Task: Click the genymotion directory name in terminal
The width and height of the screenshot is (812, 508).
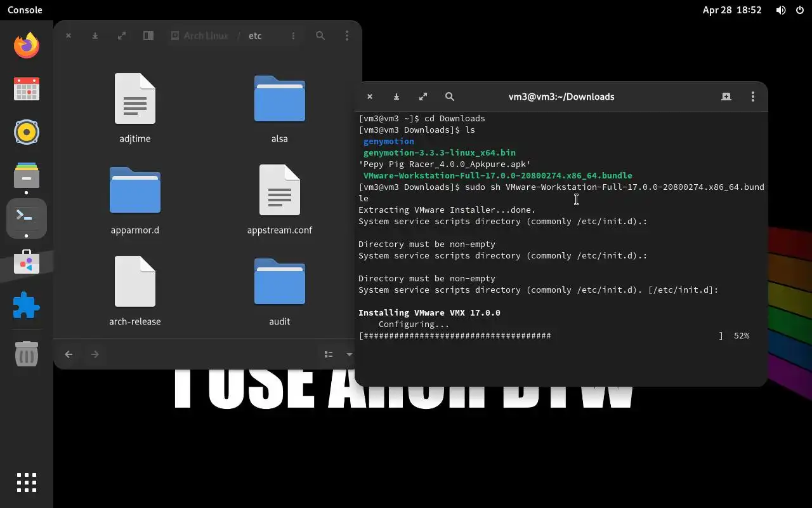Action: 389,141
